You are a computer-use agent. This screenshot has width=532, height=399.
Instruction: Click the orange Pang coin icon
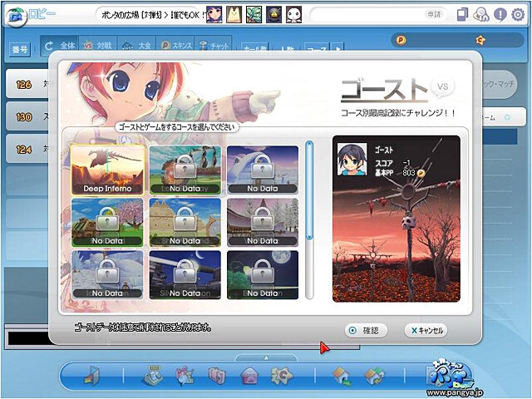pyautogui.click(x=401, y=41)
